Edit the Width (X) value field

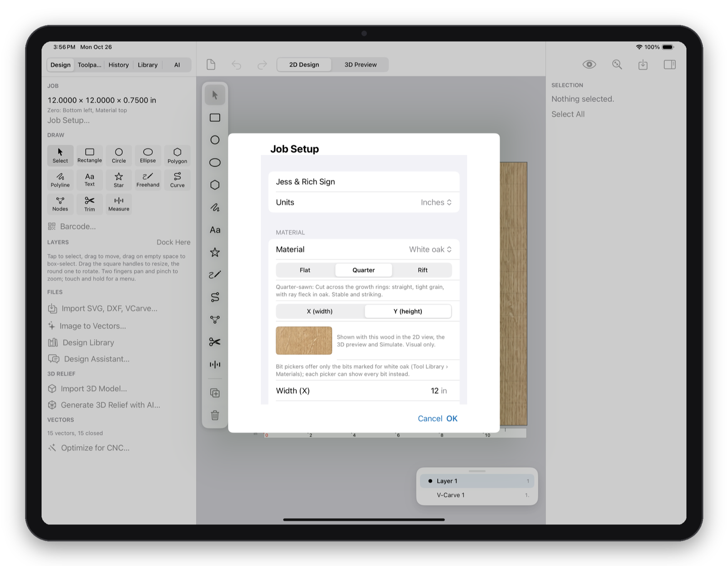[x=364, y=391]
